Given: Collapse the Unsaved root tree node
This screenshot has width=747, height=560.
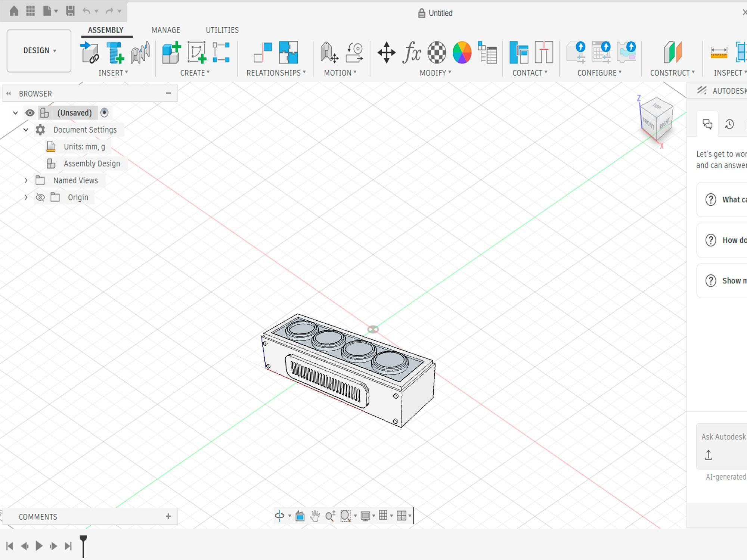Looking at the screenshot, I should (x=15, y=113).
